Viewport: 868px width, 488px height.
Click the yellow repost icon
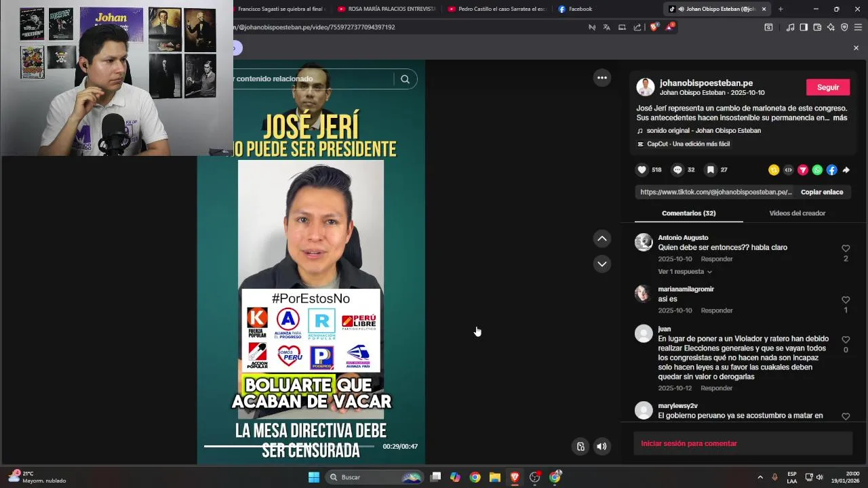[774, 170]
